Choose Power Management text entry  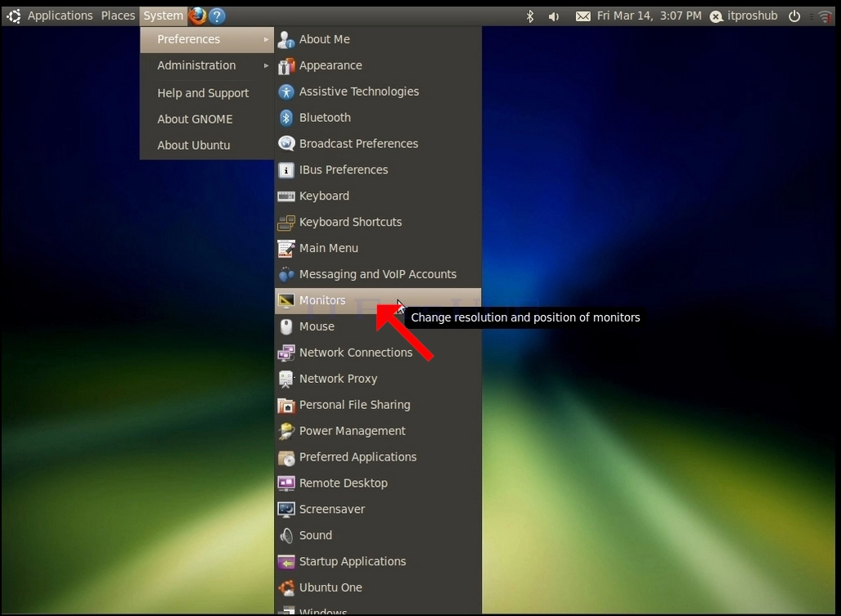[x=352, y=431]
